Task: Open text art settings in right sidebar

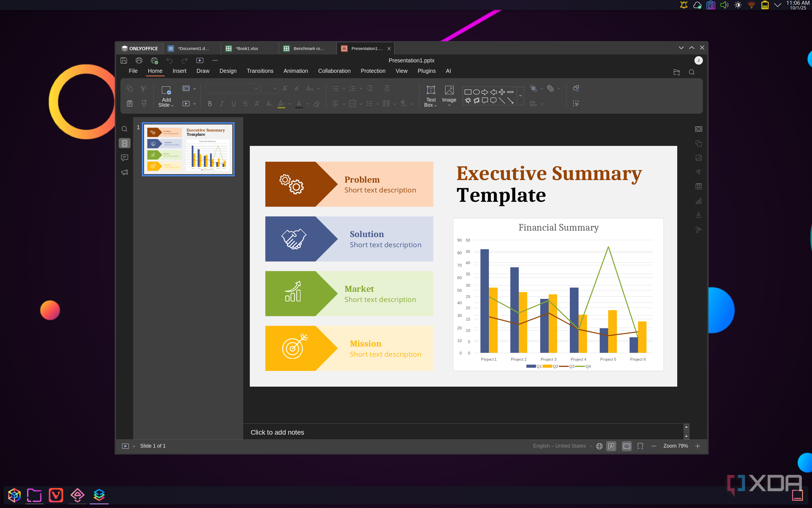Action: (699, 215)
